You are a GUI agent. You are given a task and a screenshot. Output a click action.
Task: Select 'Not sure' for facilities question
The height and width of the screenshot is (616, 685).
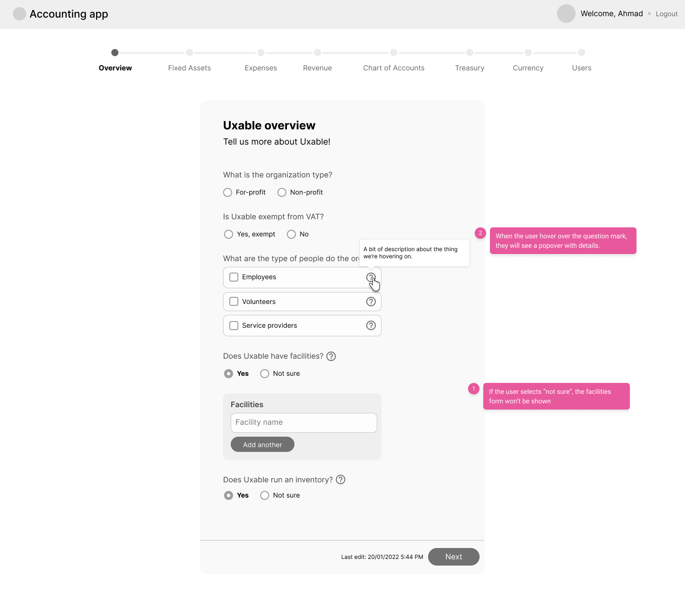pyautogui.click(x=264, y=373)
